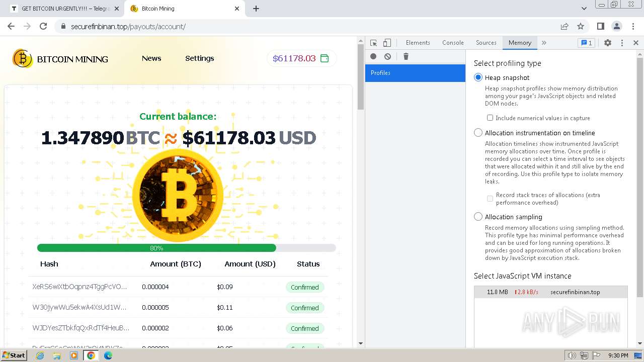The image size is (644, 362).
Task: Click the Bitcoin Mining logo coin
Action: [22, 58]
